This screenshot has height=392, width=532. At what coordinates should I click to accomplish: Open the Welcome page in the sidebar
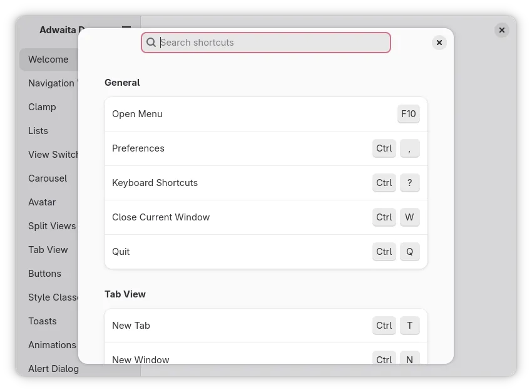(49, 59)
